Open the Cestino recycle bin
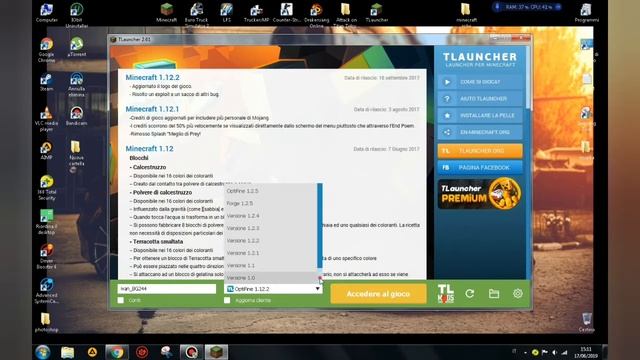This screenshot has width=640, height=360. pyautogui.click(x=587, y=322)
